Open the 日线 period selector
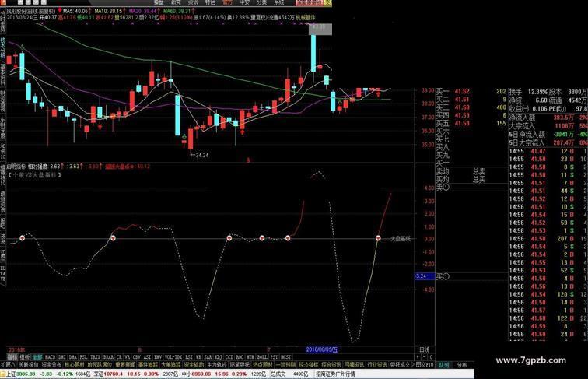Viewport: 588px width, 379px height. point(425,349)
